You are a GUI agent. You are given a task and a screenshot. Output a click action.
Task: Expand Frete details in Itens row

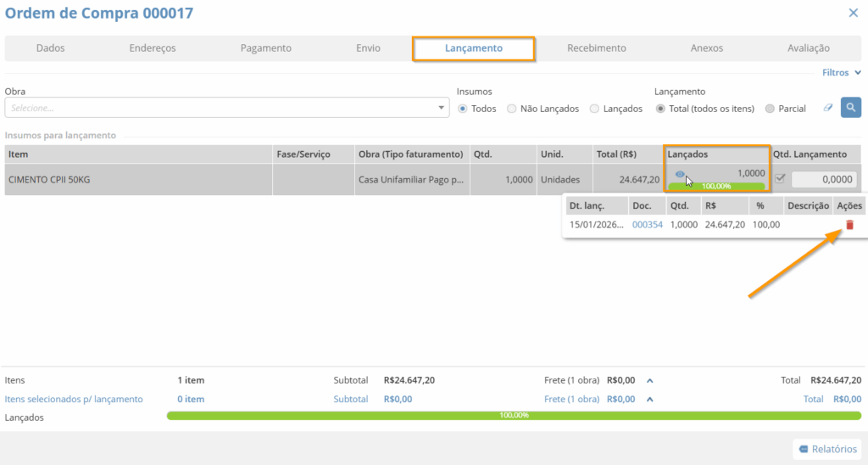pos(648,380)
